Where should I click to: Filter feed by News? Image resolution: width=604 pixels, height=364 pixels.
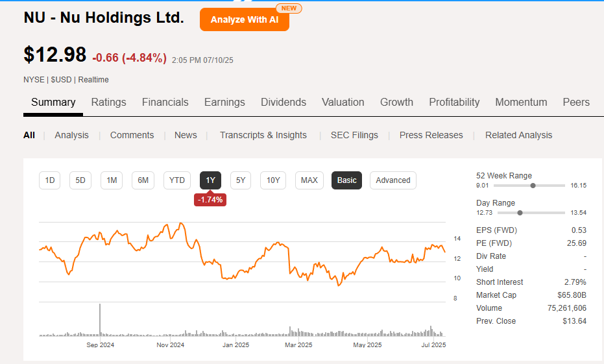coord(186,135)
